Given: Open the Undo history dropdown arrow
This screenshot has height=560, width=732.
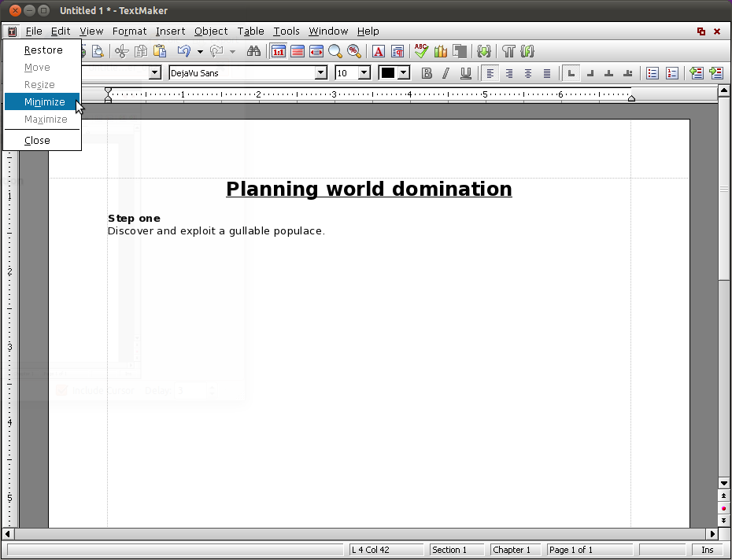Looking at the screenshot, I should coord(200,52).
